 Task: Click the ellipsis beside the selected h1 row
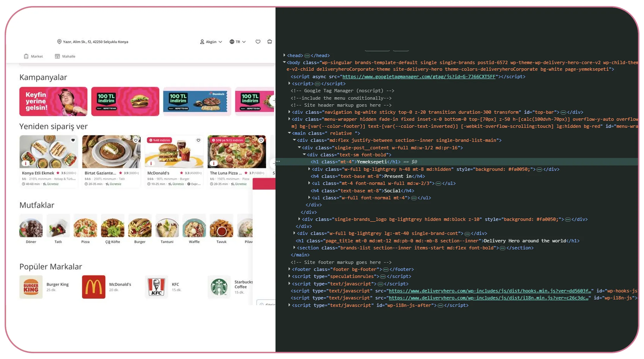[x=278, y=161]
